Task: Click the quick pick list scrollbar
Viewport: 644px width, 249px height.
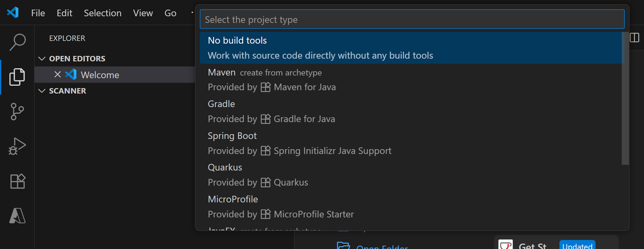Action: tap(625, 98)
